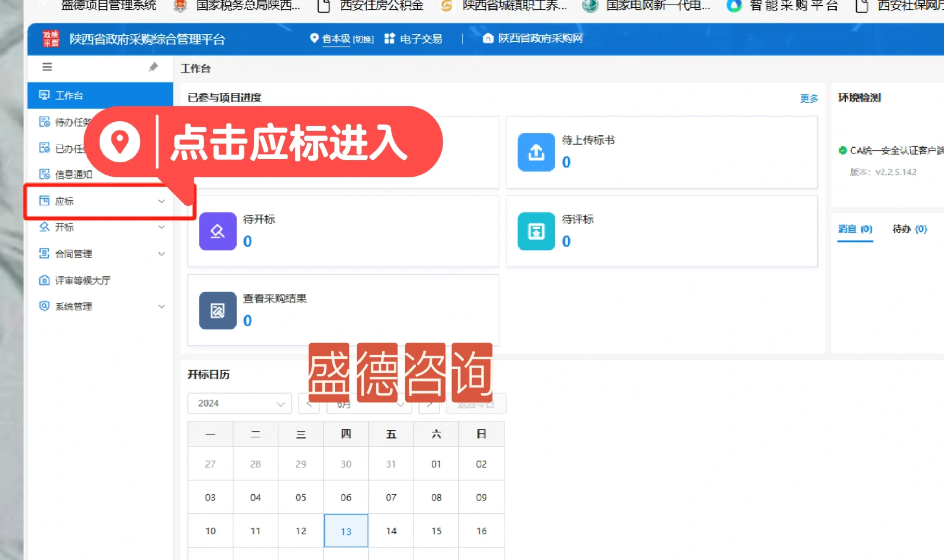The width and height of the screenshot is (944, 560).
Task: Expand the 应标 menu item
Action: [65, 201]
